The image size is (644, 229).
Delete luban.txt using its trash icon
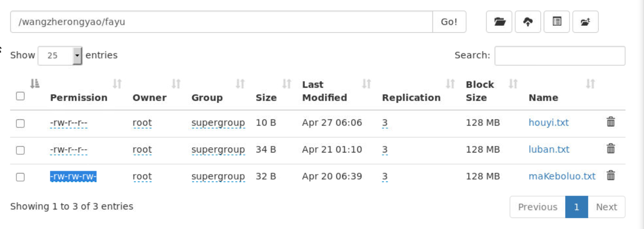(610, 148)
